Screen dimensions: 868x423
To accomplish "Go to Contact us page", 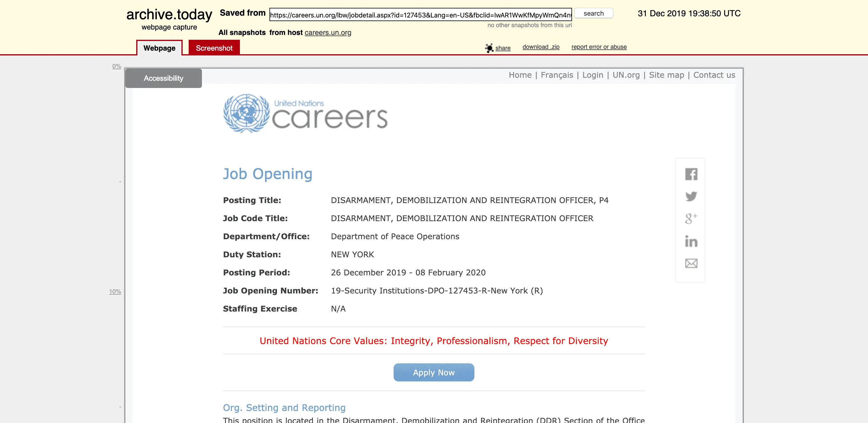I will [714, 75].
